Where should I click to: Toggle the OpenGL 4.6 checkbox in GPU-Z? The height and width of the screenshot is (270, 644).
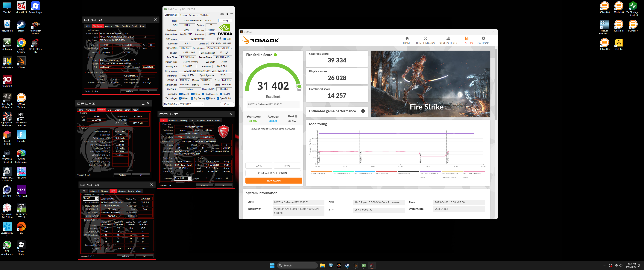point(218,98)
